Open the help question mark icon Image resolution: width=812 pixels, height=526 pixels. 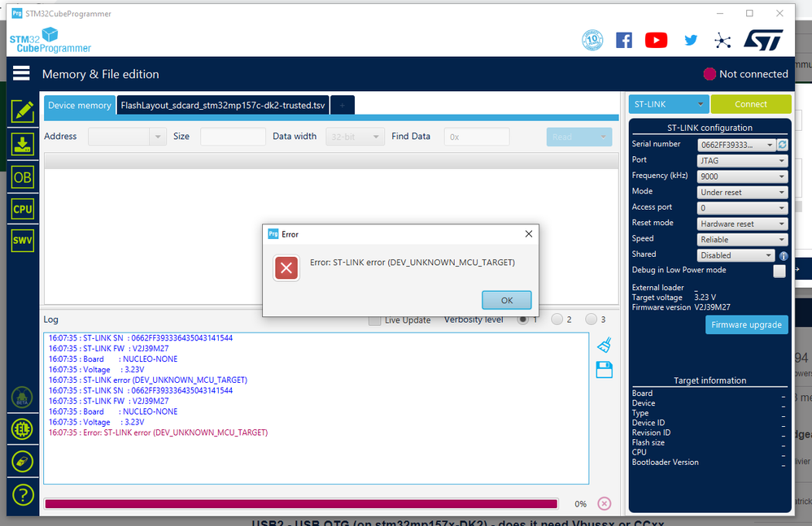point(22,494)
